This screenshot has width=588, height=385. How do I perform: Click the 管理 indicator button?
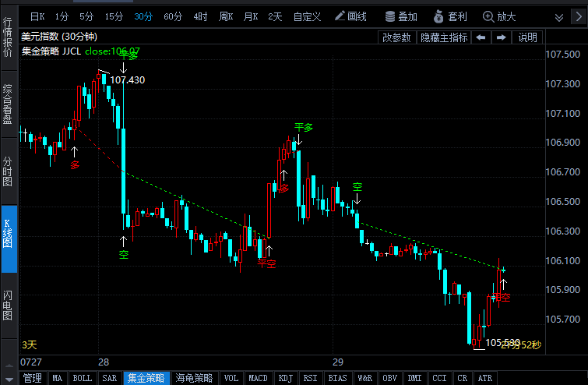click(x=33, y=378)
